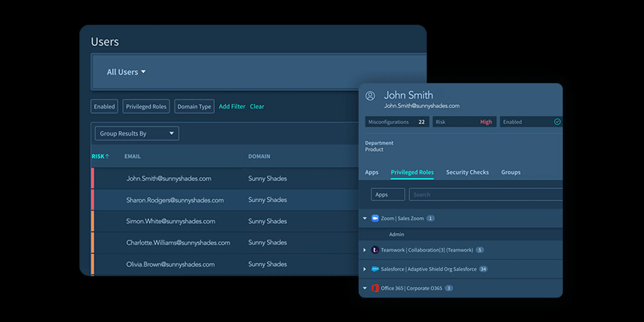This screenshot has height=322, width=644.
Task: Click the Salesforce count badge 34
Action: (483, 269)
